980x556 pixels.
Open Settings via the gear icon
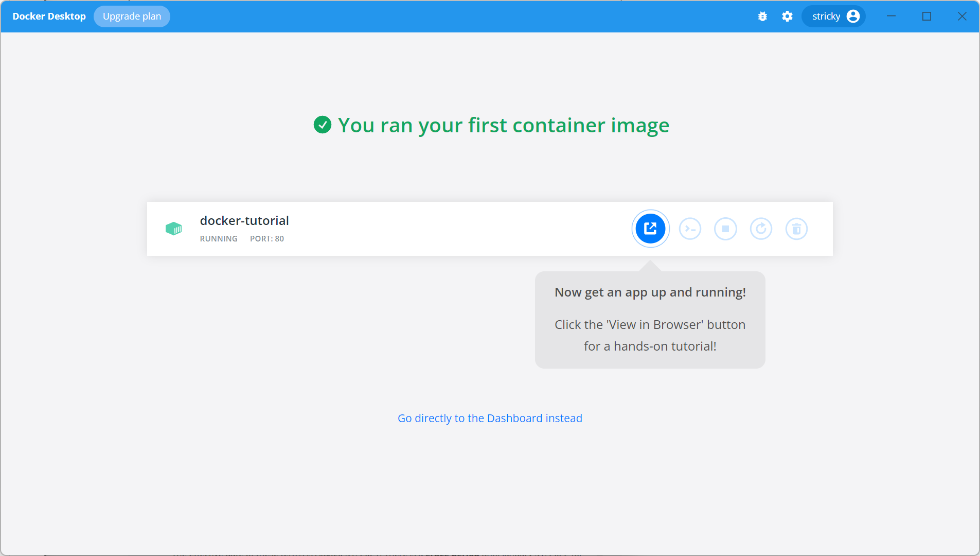(x=787, y=16)
